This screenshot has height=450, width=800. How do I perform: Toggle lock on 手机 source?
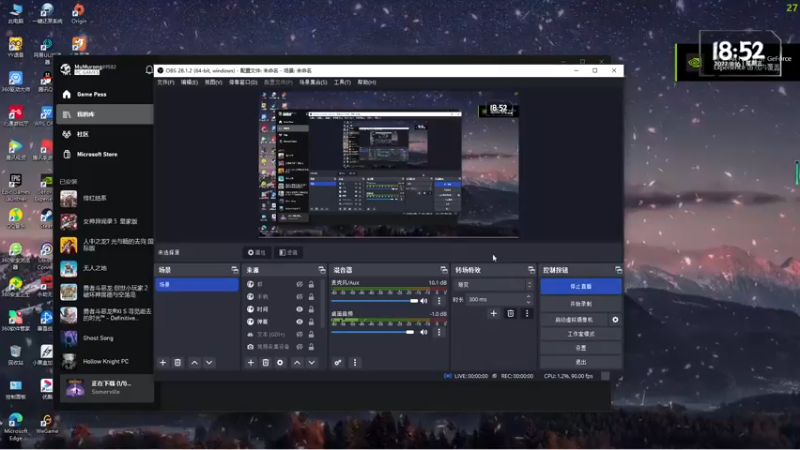(311, 297)
